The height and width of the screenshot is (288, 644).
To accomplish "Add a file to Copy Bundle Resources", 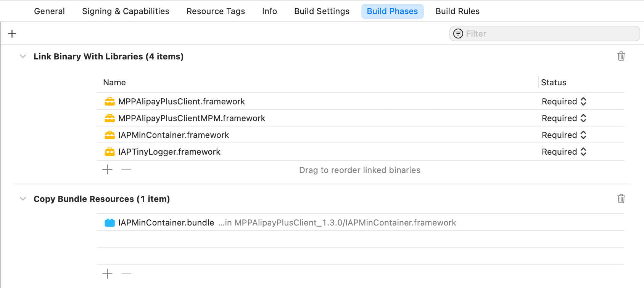I will point(108,274).
